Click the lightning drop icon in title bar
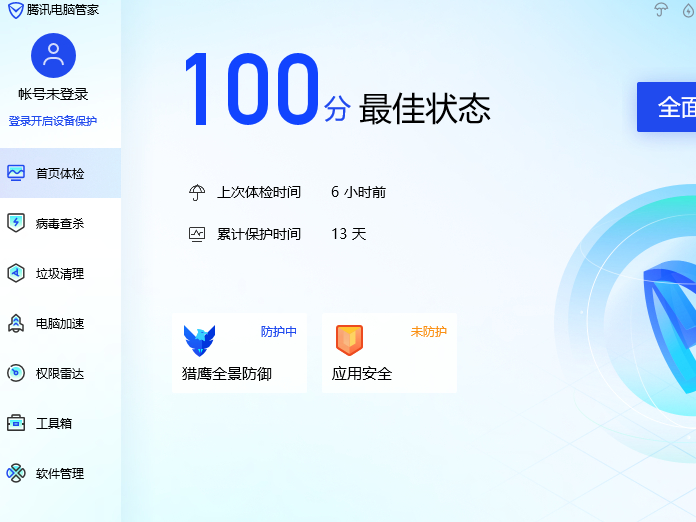 click(x=688, y=10)
